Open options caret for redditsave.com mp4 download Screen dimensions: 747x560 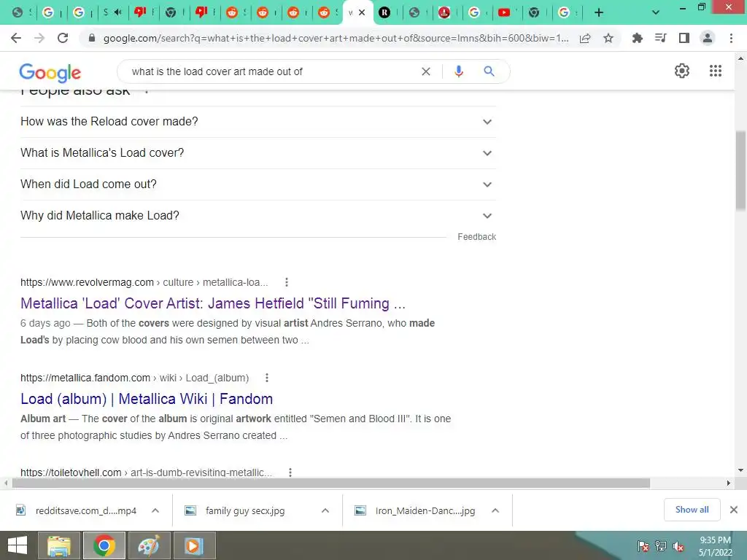tap(155, 510)
